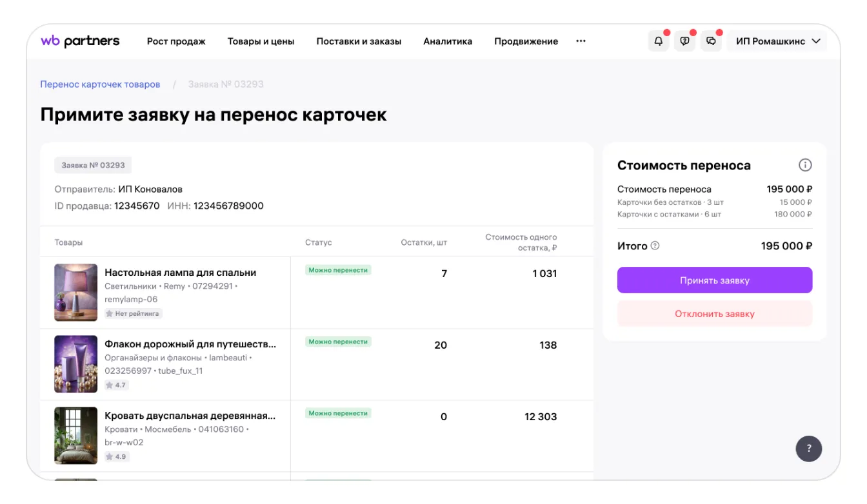867x504 pixels.
Task: Go to the Аналитика section
Action: click(x=448, y=41)
